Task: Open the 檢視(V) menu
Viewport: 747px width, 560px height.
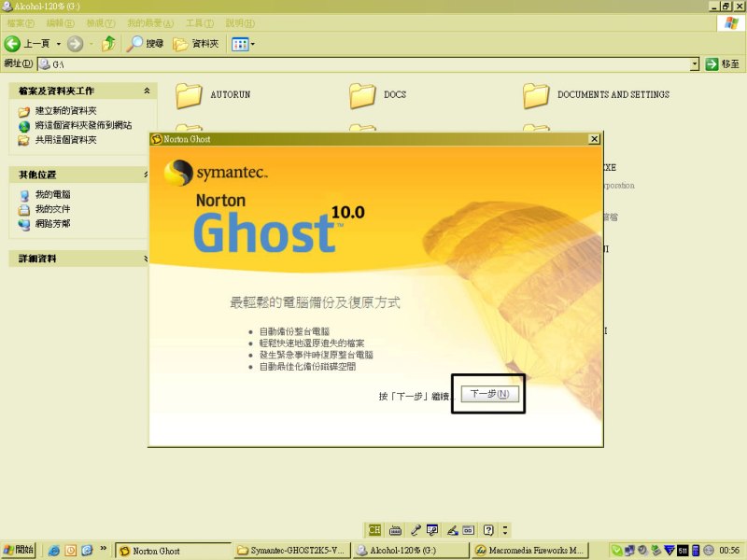Action: pyautogui.click(x=101, y=22)
